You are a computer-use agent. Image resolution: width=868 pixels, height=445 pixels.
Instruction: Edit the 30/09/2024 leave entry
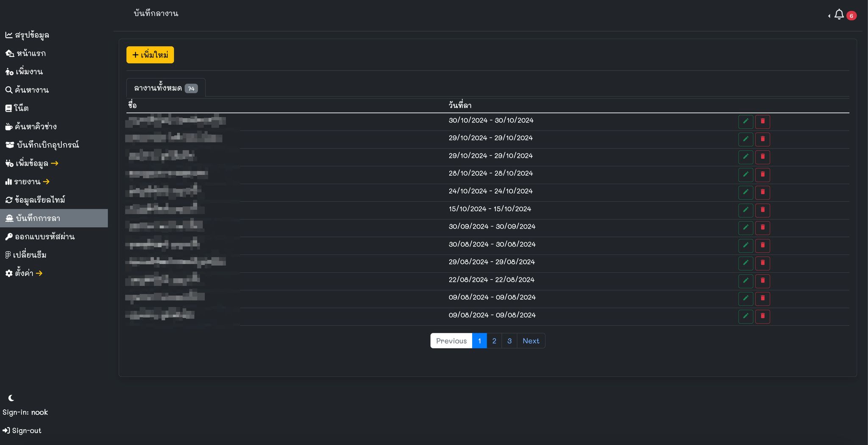tap(746, 228)
